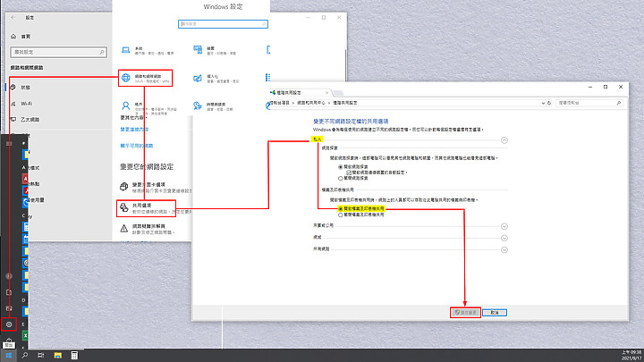Viewport: 644px width, 362px height.
Task: Select 開啟網路探索 turn on network discovery
Action: pyautogui.click(x=340, y=167)
